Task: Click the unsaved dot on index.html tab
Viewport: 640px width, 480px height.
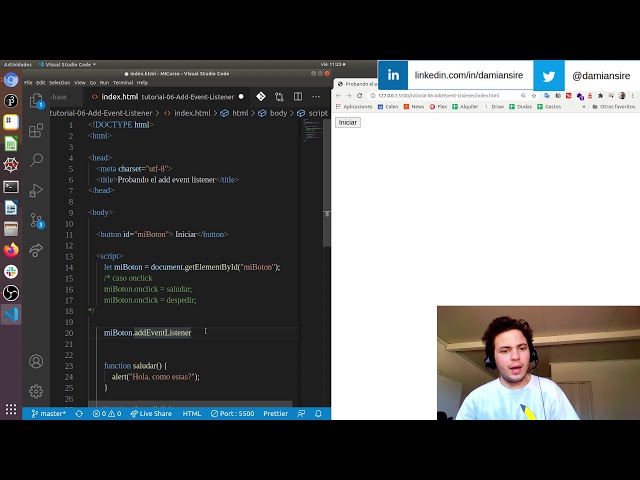Action: 241,97
